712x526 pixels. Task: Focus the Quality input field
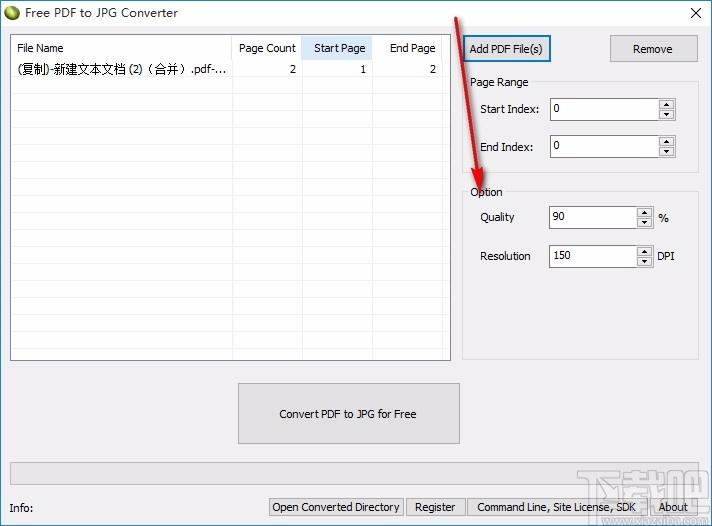pos(592,217)
